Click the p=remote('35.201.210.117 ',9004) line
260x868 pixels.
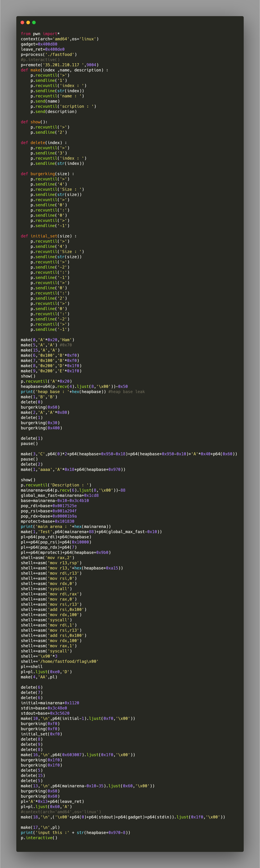[x=60, y=65]
